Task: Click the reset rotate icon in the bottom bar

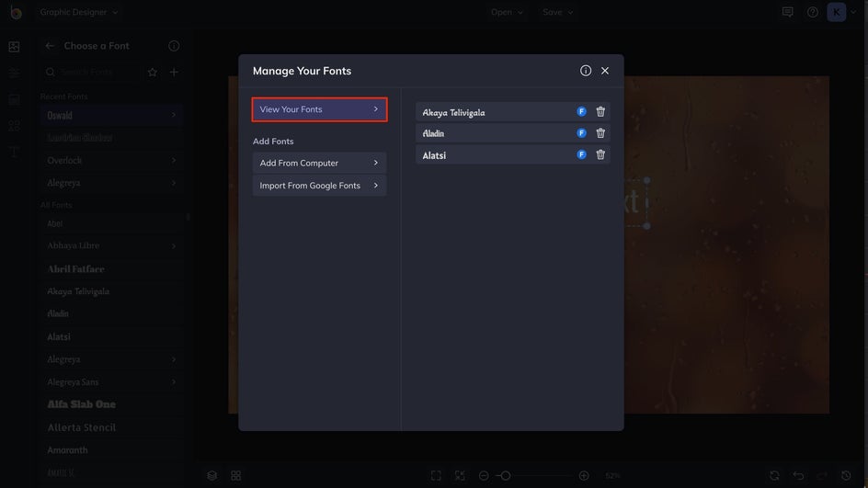Action: click(x=774, y=475)
